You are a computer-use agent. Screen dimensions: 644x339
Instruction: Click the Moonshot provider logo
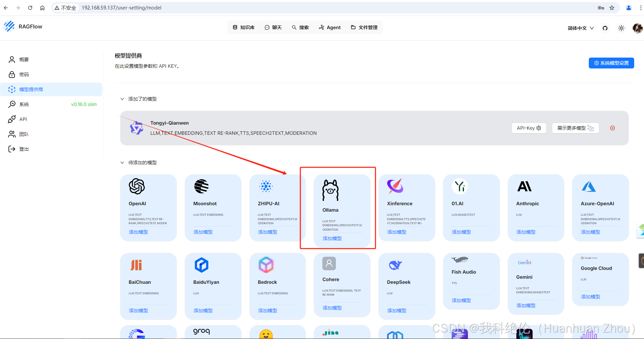(201, 186)
